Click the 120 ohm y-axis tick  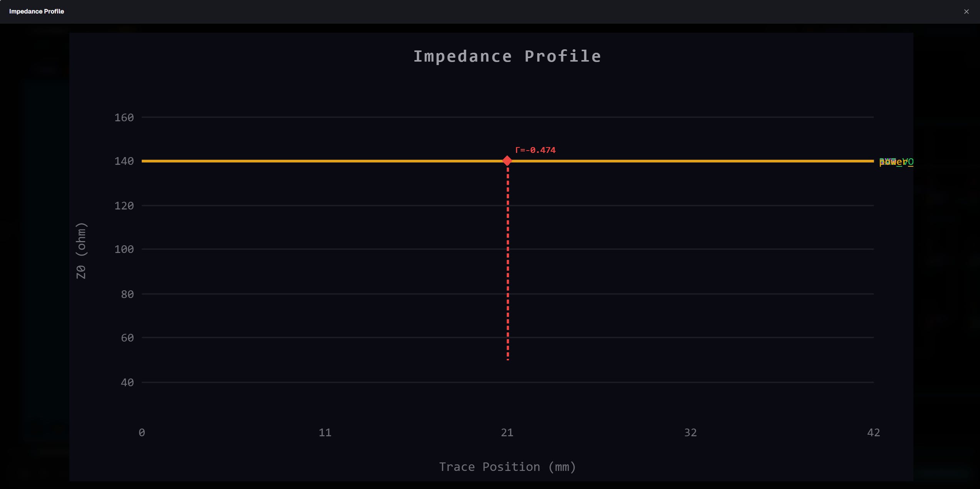point(124,206)
